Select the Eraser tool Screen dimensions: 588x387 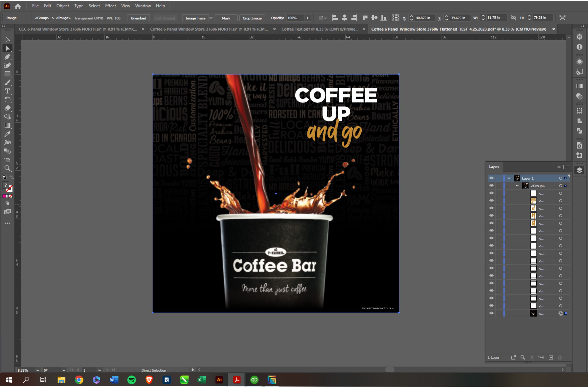[7, 108]
